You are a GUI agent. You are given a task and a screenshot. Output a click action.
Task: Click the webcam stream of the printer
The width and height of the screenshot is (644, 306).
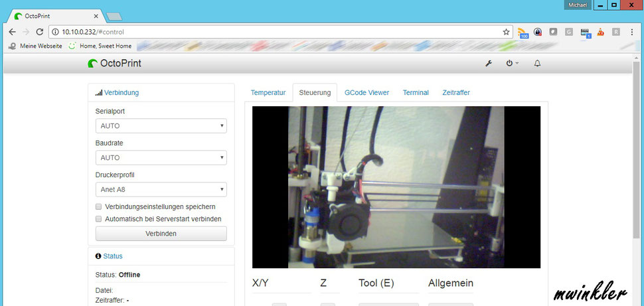click(396, 187)
